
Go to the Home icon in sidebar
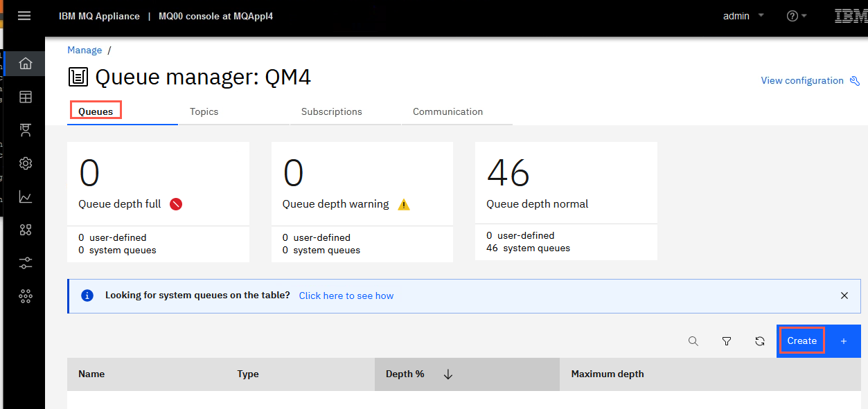tap(26, 64)
